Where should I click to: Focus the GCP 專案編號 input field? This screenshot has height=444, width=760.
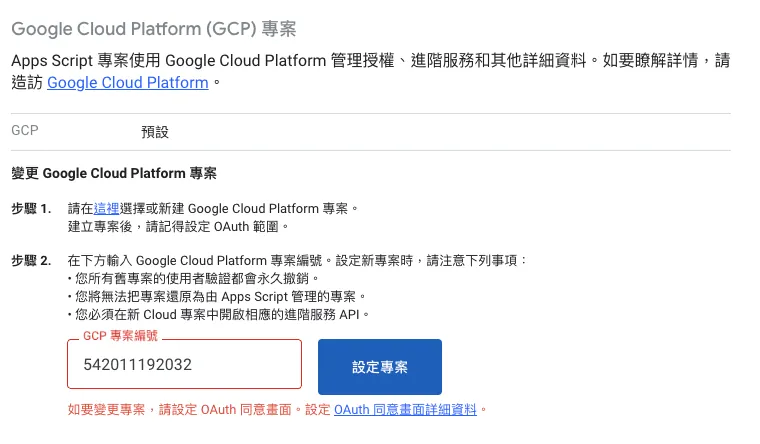(x=185, y=365)
